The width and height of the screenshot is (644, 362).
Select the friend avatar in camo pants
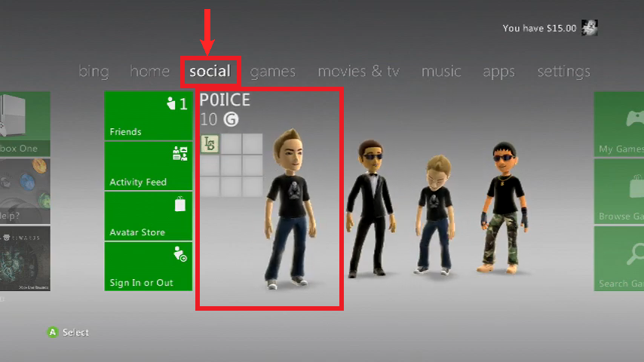pyautogui.click(x=504, y=207)
